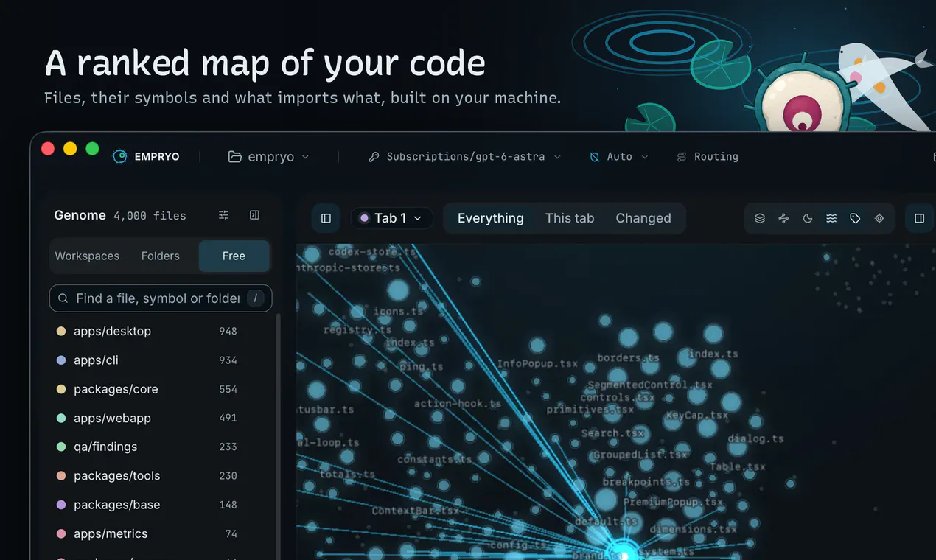This screenshot has width=936, height=560.
Task: Select the Free tab
Action: (x=234, y=256)
